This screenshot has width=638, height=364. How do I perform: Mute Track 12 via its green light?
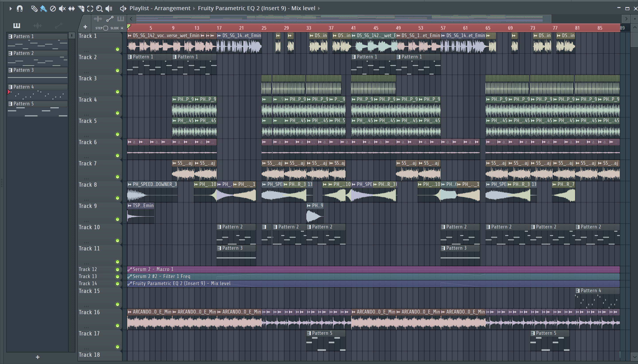click(117, 269)
